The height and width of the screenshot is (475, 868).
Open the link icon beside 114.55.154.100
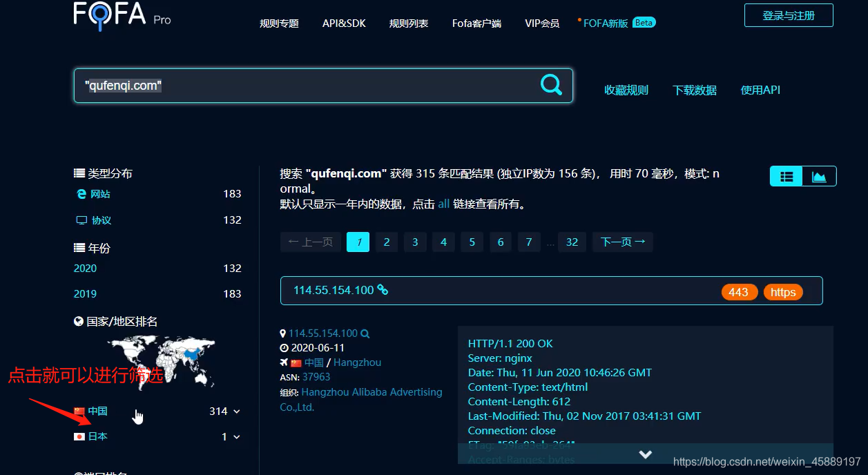pos(383,290)
